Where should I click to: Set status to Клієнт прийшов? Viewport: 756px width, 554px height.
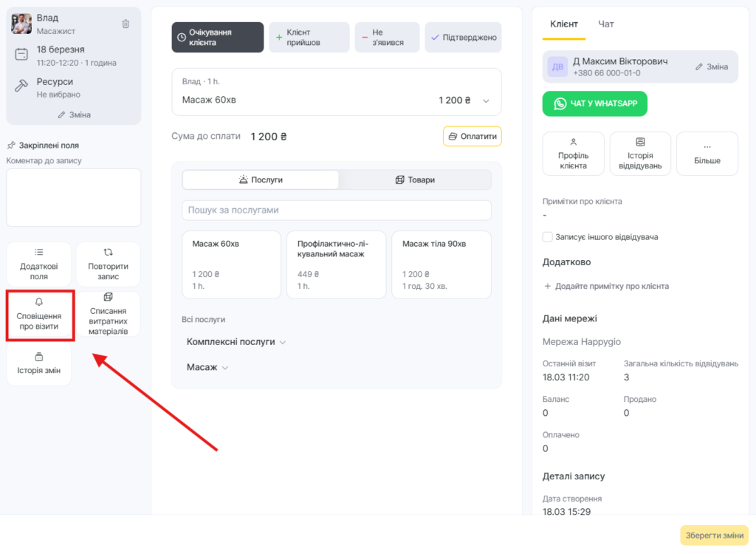click(309, 37)
